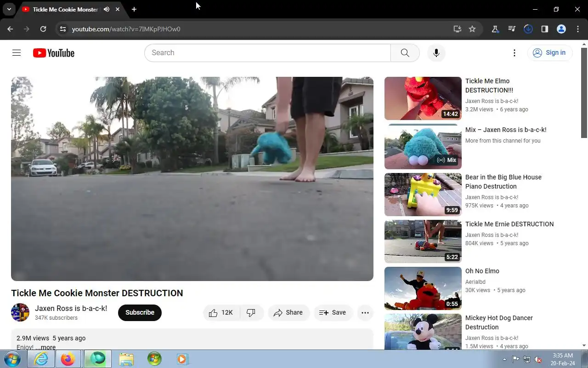Open Mickey Hot Dog Dancer Destruction title
Image resolution: width=588 pixels, height=368 pixels.
[x=499, y=322]
